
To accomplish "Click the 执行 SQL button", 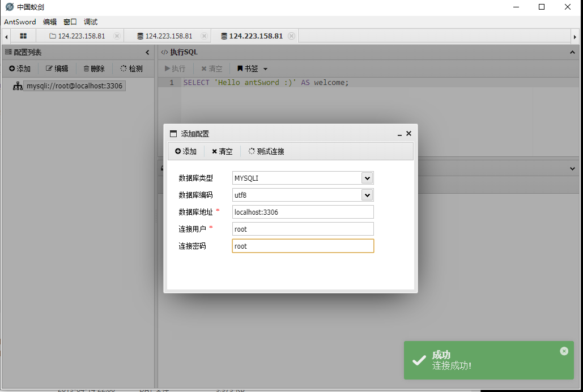I will point(175,69).
